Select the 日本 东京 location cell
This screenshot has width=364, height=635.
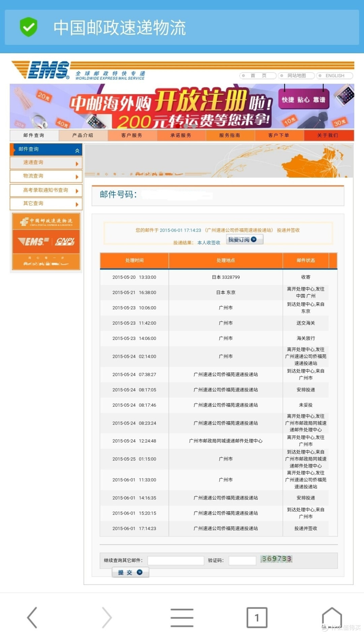[226, 292]
